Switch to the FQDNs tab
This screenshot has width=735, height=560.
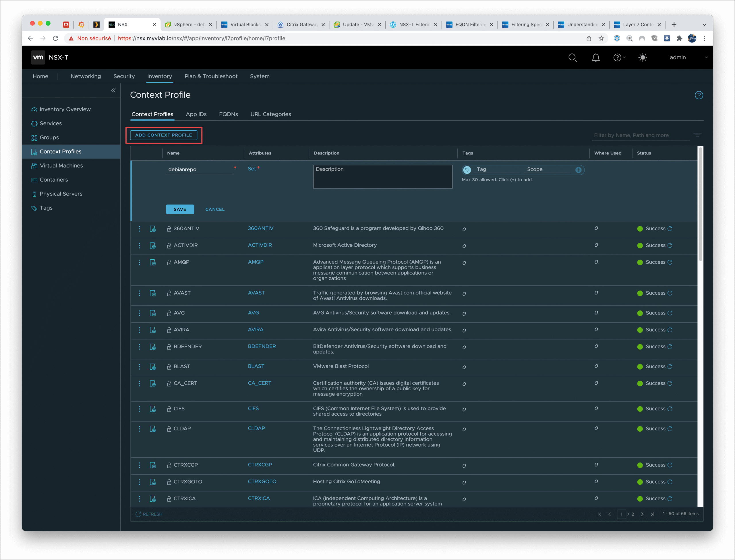click(228, 114)
